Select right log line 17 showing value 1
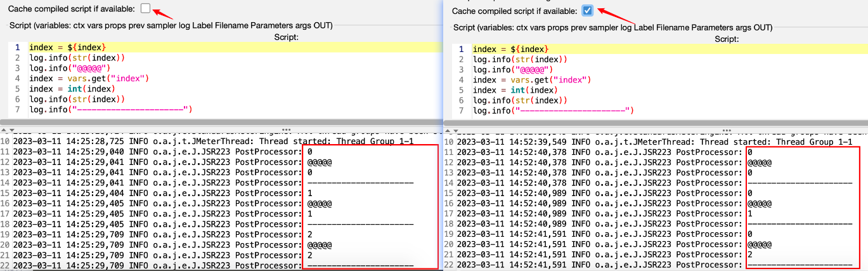The height and width of the screenshot is (271, 868). point(604,214)
